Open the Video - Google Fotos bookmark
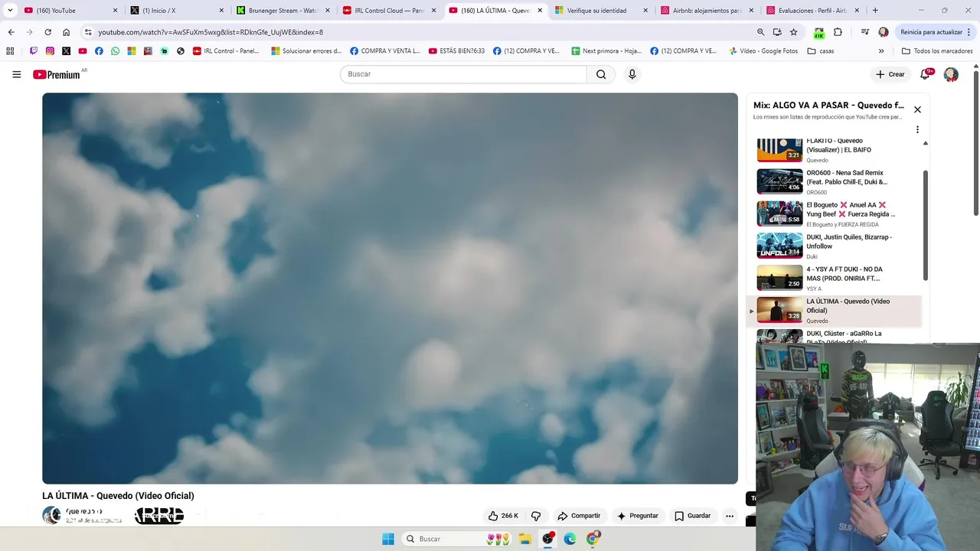980x551 pixels. pyautogui.click(x=763, y=51)
